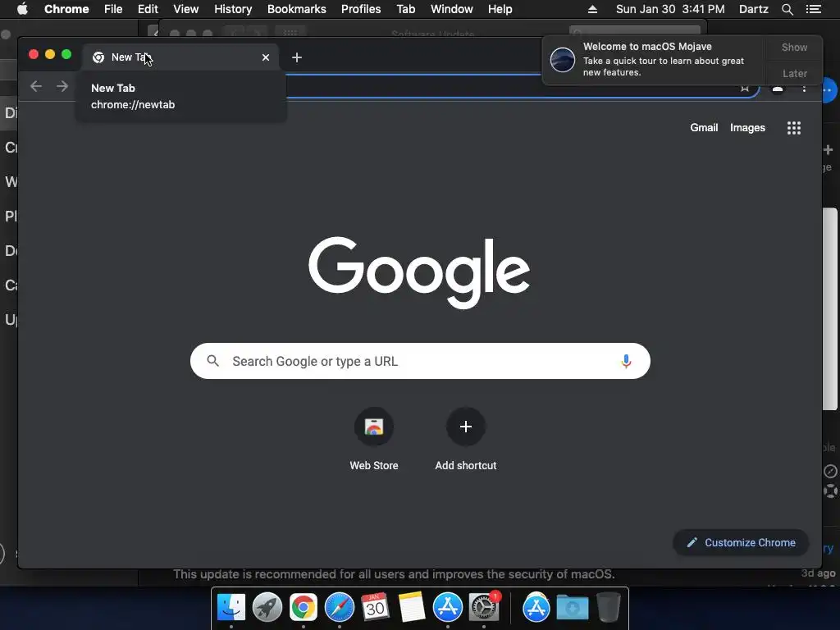Click into the Search Google or type a URL box
Viewport: 840px width, 630px height.
pos(420,361)
